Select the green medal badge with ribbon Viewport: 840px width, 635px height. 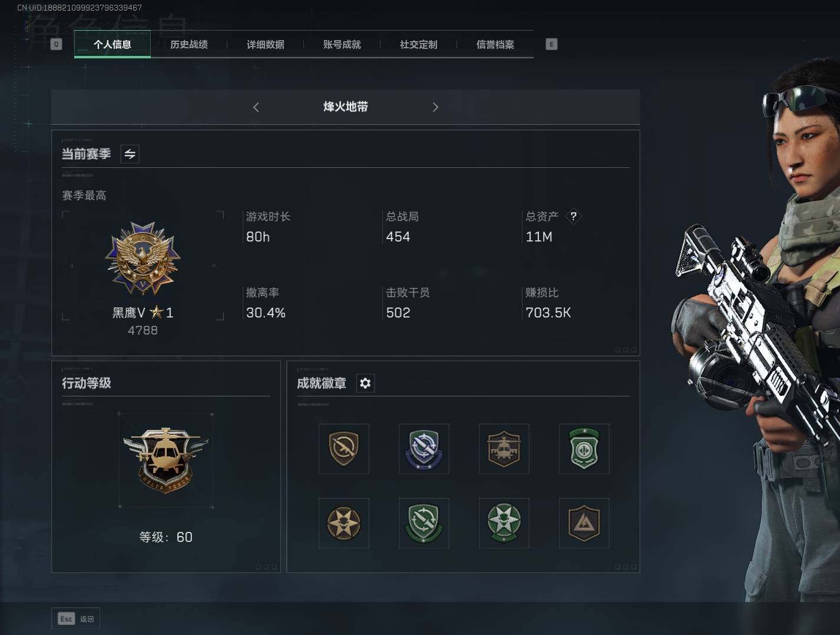coord(584,449)
